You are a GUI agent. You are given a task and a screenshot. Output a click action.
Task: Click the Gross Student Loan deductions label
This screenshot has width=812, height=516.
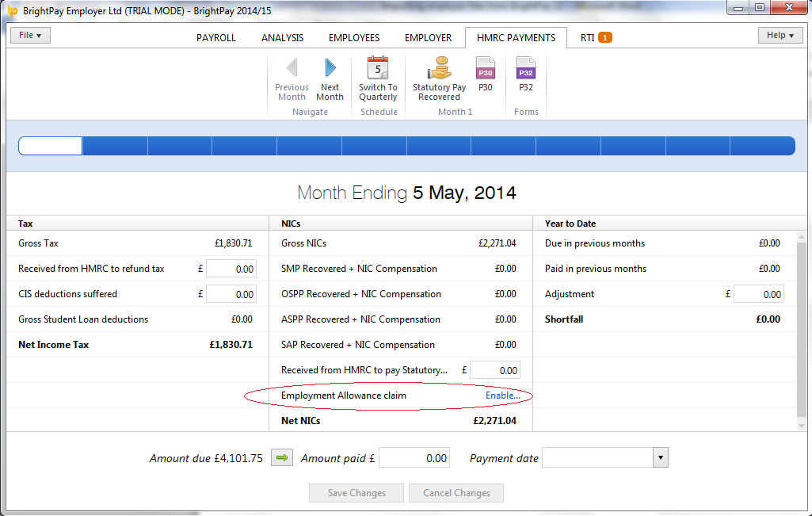point(83,319)
